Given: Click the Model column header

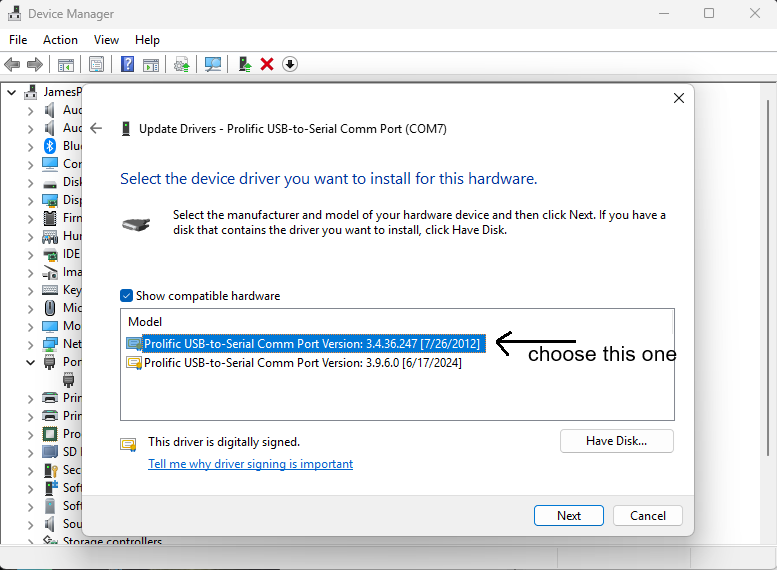Looking at the screenshot, I should (145, 322).
